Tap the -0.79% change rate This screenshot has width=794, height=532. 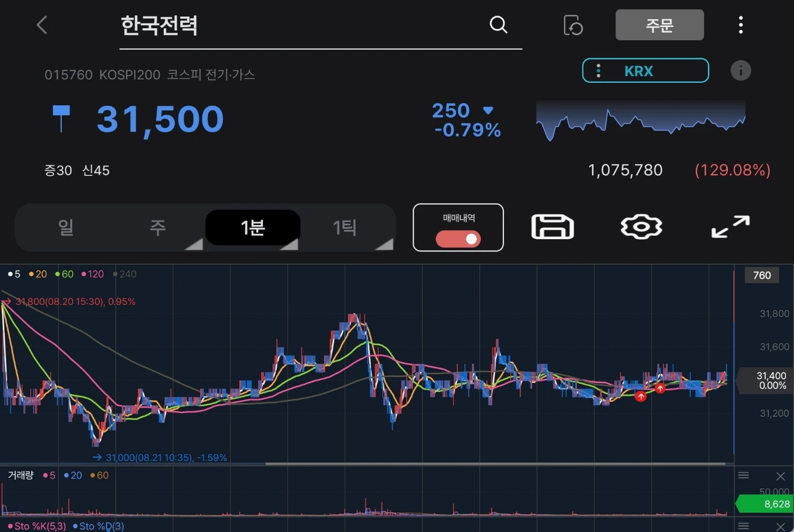[x=468, y=130]
